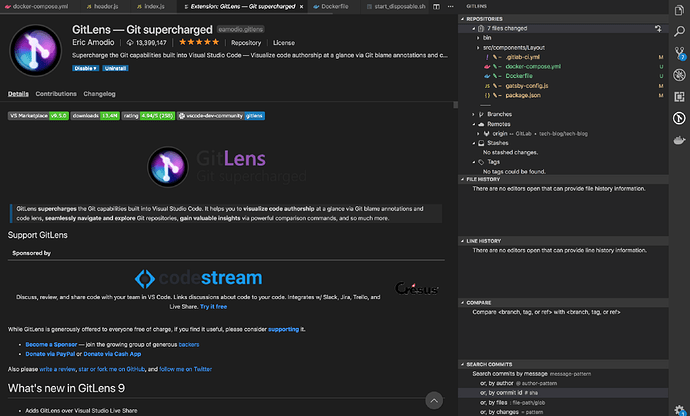Click the Remotes cloud icon
This screenshot has height=416, width=690.
click(481, 124)
